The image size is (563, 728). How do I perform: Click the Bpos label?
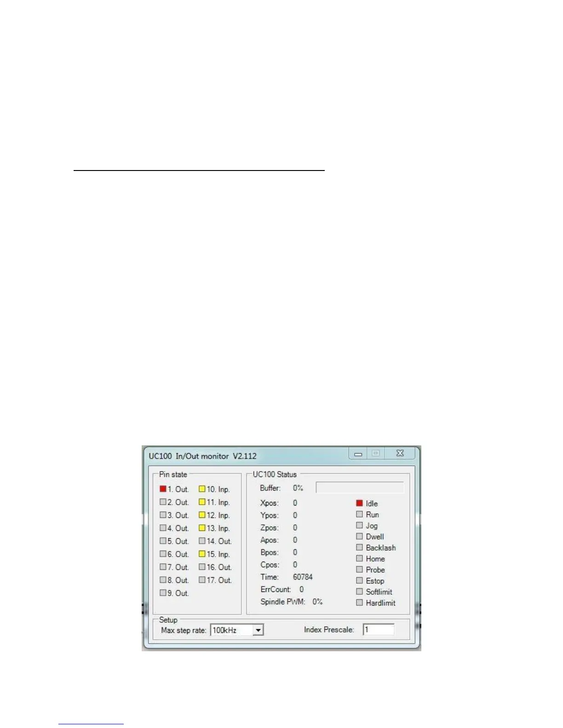(x=270, y=552)
